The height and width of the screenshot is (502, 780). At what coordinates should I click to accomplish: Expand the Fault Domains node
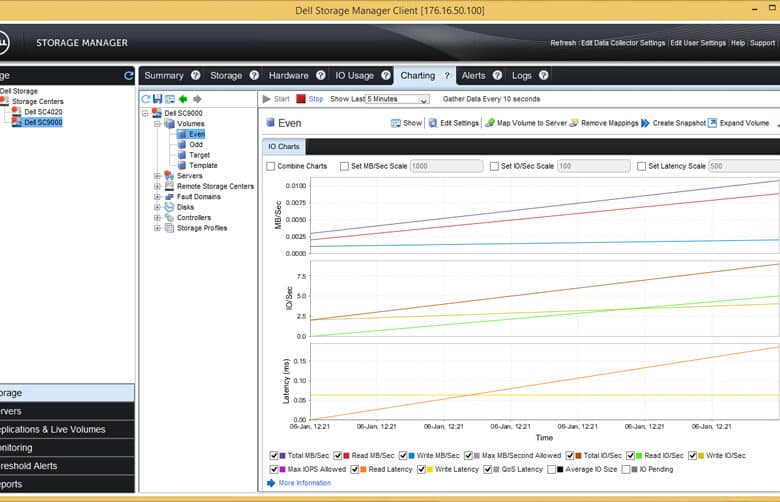point(157,197)
